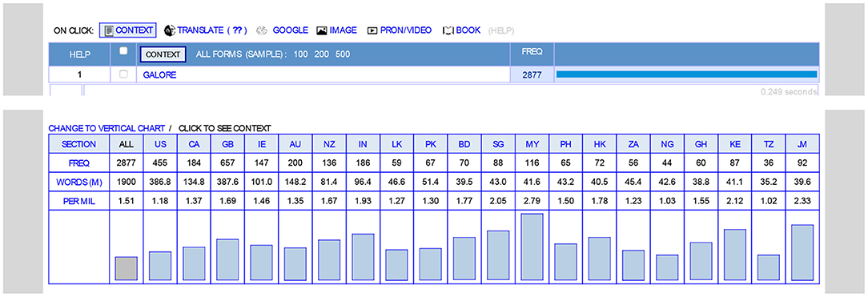Click CHANGE TO VERTICAL CHART link
This screenshot has width=868, height=297.
pyautogui.click(x=106, y=128)
